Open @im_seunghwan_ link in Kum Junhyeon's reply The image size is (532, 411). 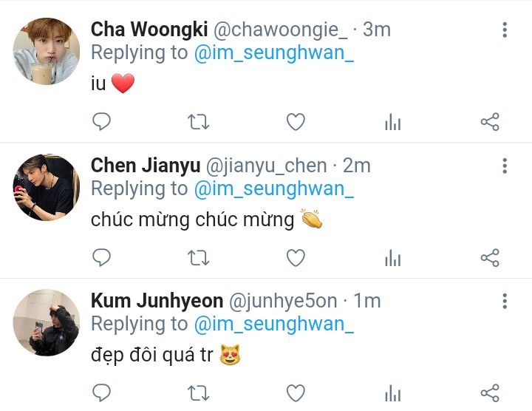(x=274, y=324)
